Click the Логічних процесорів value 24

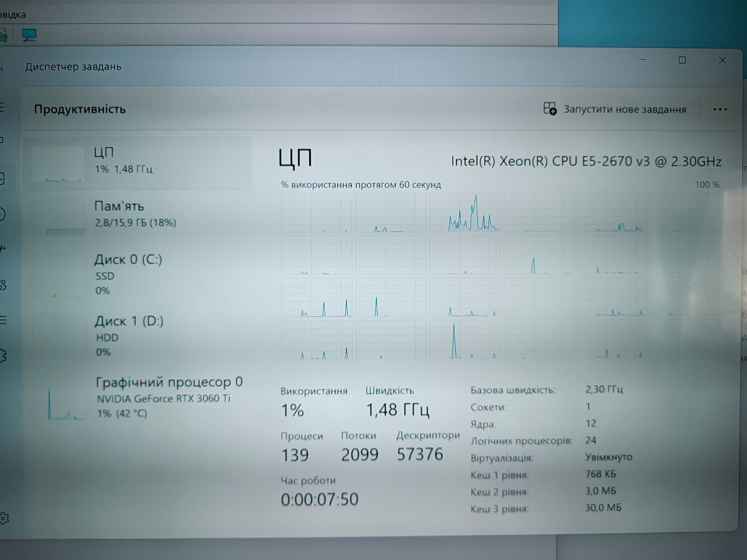[591, 440]
